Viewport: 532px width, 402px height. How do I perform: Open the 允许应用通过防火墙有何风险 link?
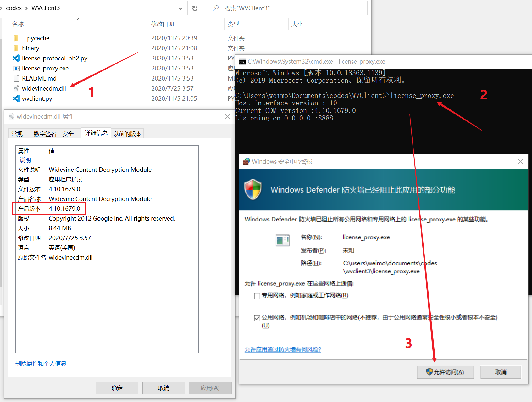click(x=283, y=349)
